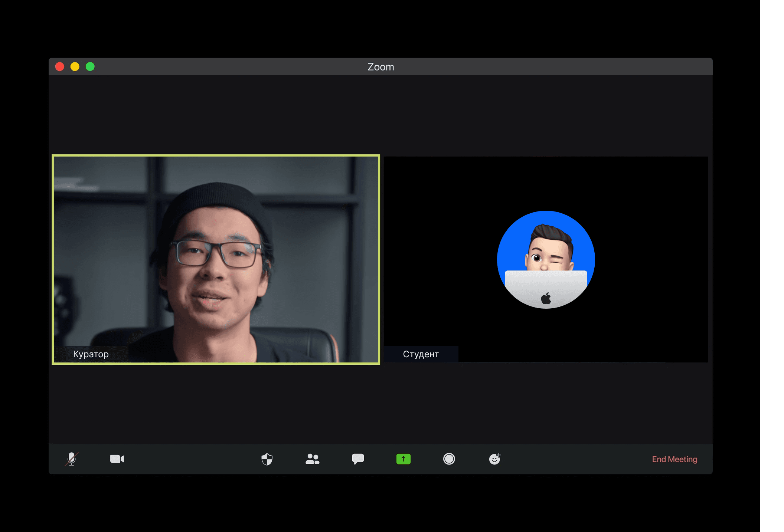The width and height of the screenshot is (784, 532).
Task: Click the red End Meeting button
Action: [674, 459]
